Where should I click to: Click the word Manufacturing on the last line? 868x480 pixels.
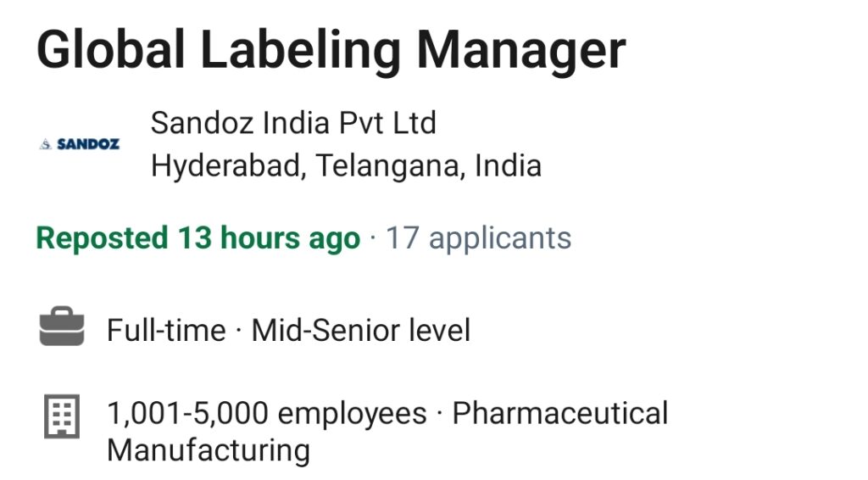pyautogui.click(x=209, y=450)
